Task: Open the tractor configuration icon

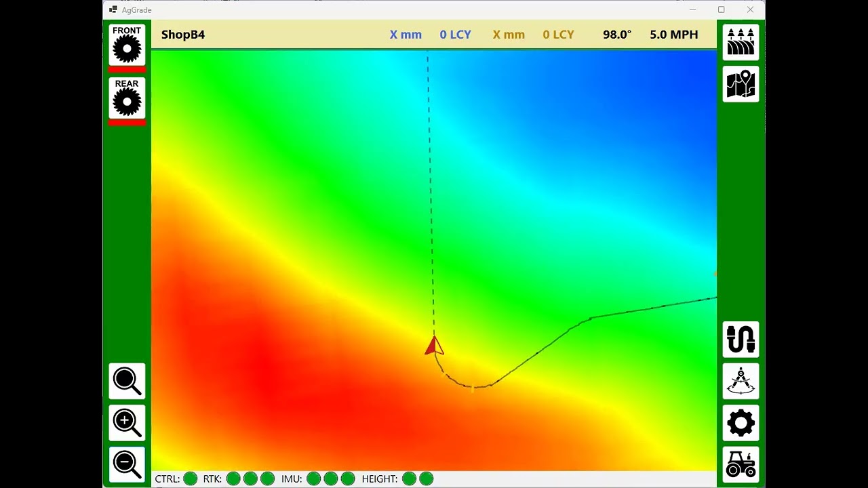Action: (x=741, y=464)
